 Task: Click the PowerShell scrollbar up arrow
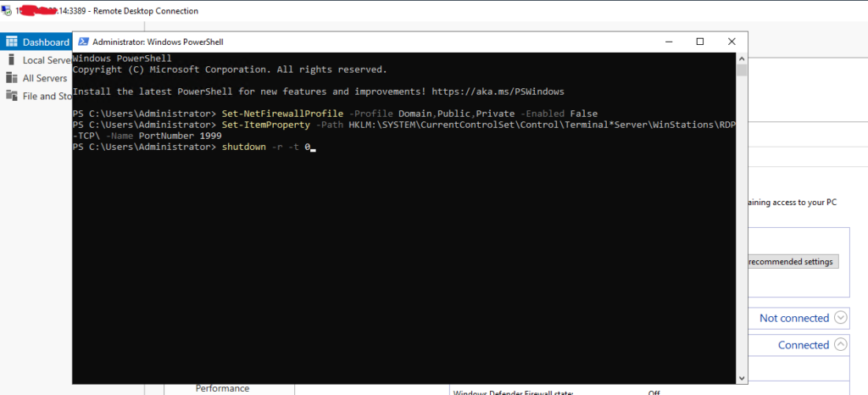pos(742,58)
